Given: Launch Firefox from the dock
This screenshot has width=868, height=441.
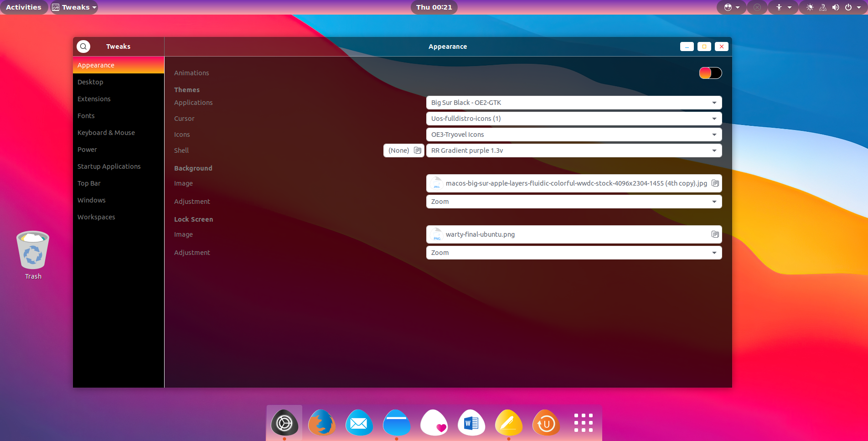Looking at the screenshot, I should pos(322,423).
